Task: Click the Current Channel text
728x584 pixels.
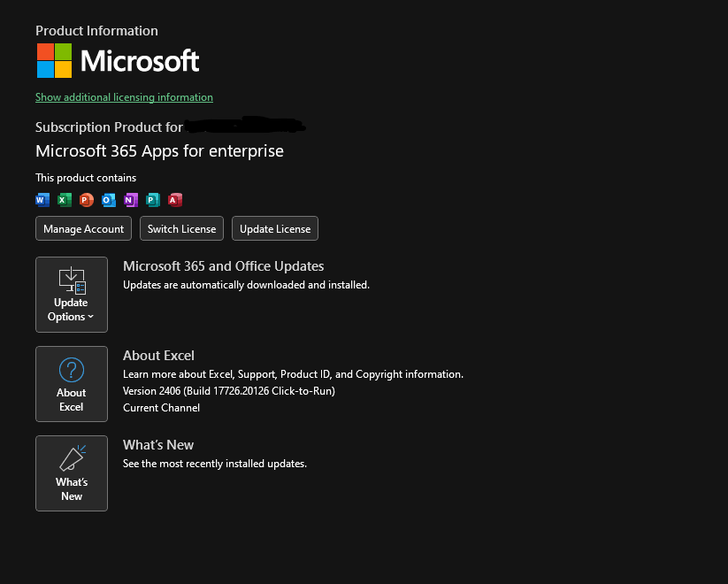Action: coord(161,407)
